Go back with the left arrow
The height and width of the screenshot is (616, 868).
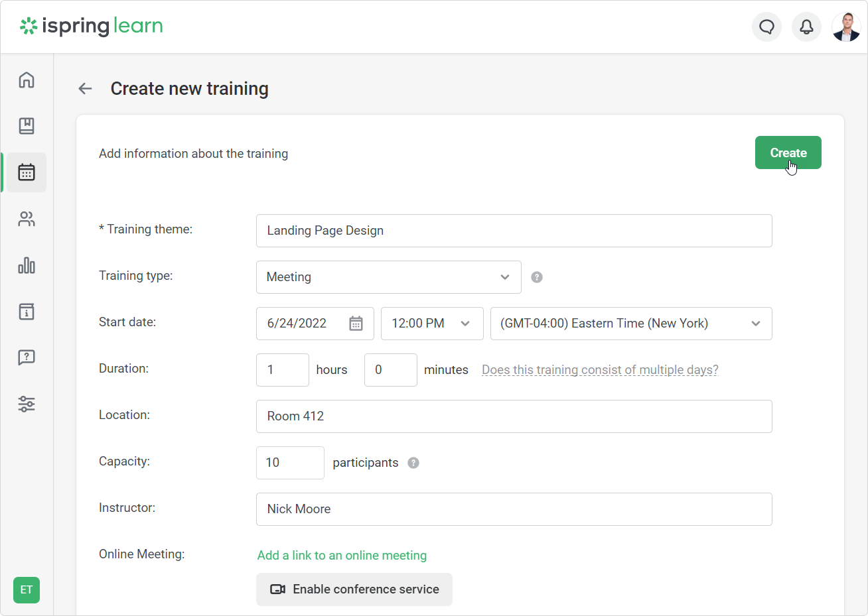(x=85, y=89)
